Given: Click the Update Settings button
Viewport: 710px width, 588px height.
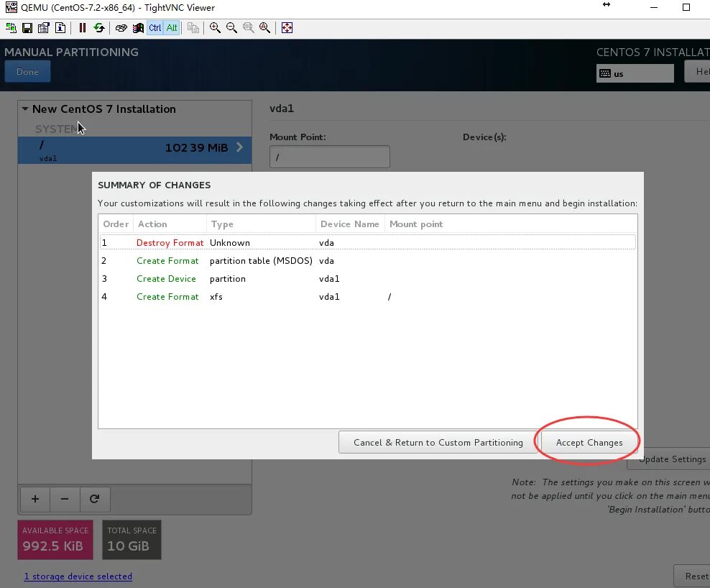Looking at the screenshot, I should click(x=669, y=459).
